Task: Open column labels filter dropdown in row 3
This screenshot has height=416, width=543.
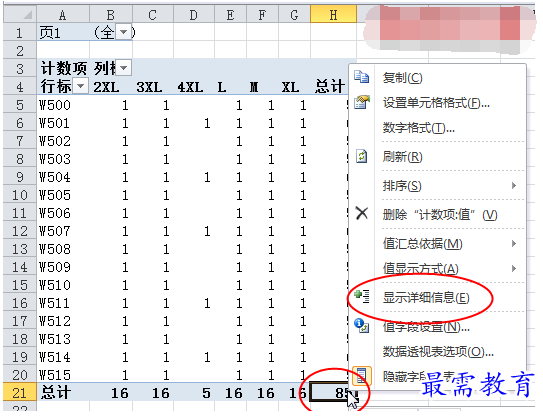Action: pos(123,68)
